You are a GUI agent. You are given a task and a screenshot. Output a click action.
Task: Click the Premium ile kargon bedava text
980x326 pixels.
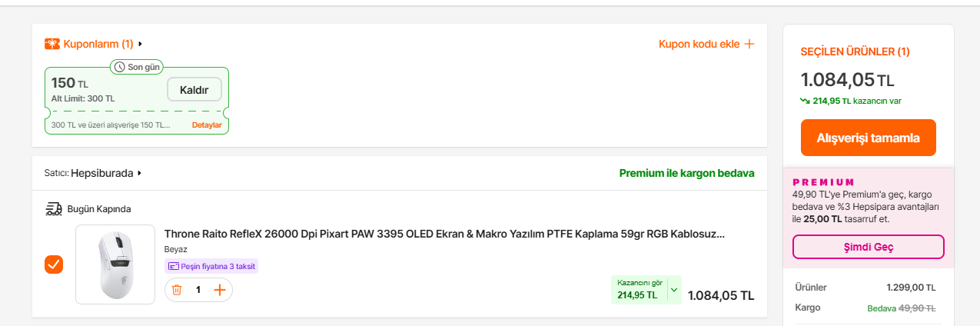[686, 173]
